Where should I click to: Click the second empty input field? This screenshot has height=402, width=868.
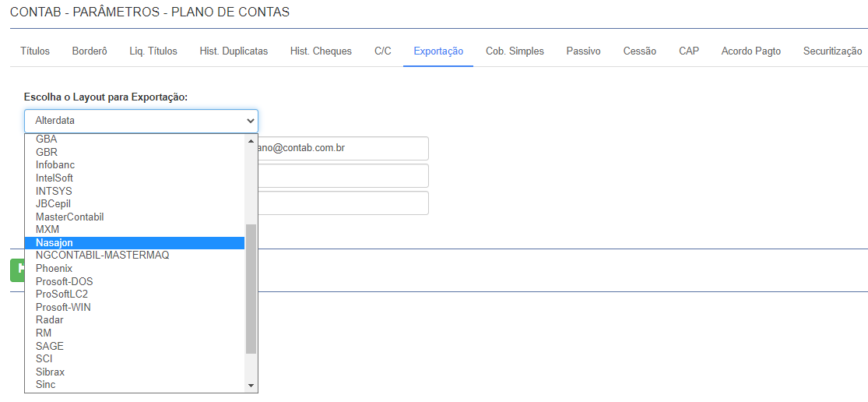[343, 203]
